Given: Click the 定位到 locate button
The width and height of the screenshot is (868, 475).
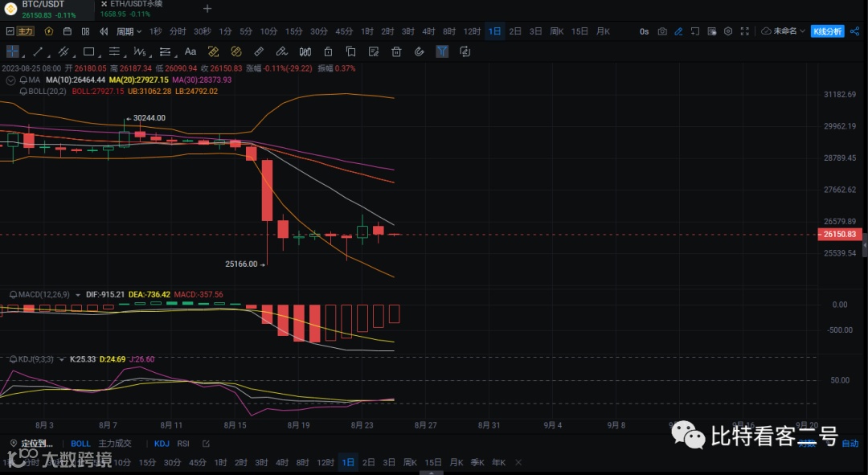Looking at the screenshot, I should (x=32, y=444).
